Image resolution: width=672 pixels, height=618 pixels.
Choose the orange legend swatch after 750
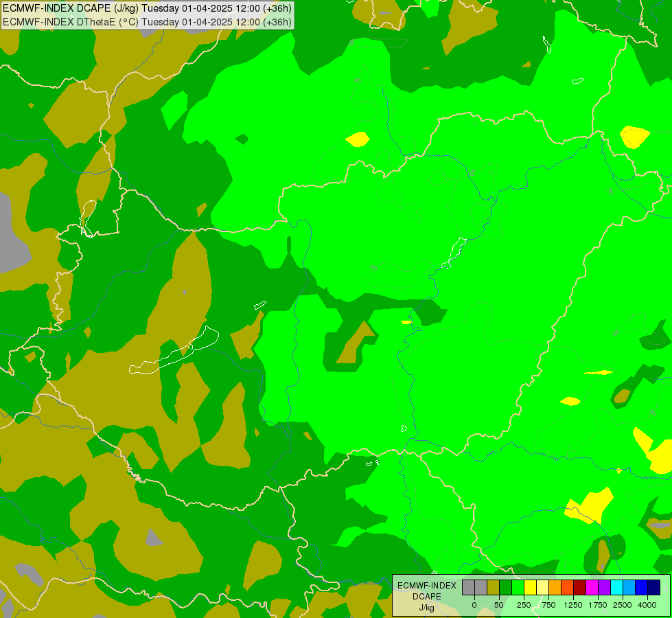pyautogui.click(x=555, y=588)
